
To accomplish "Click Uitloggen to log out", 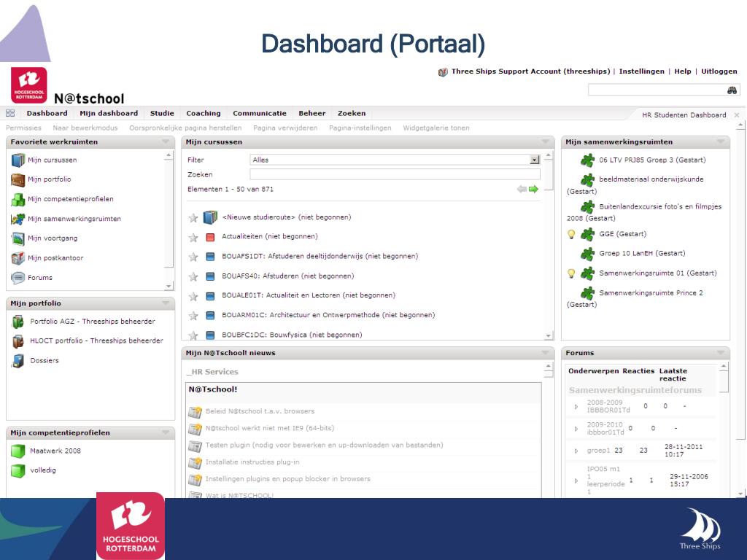I will (719, 71).
